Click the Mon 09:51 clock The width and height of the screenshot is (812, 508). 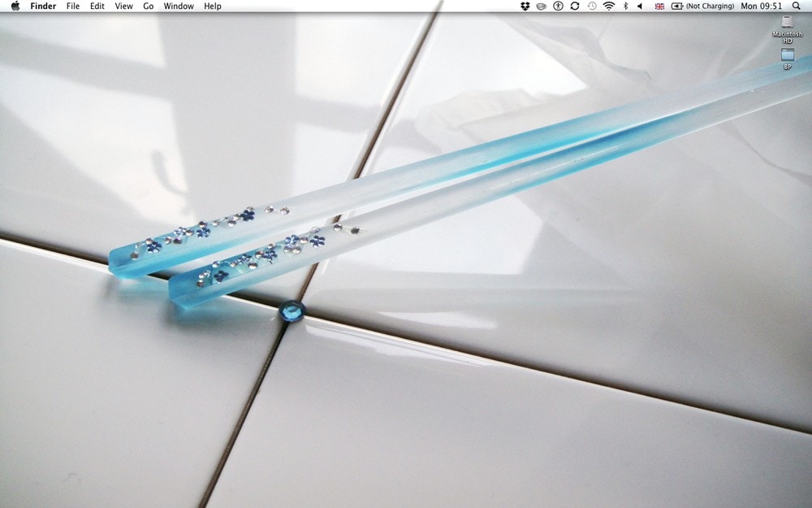click(x=762, y=6)
